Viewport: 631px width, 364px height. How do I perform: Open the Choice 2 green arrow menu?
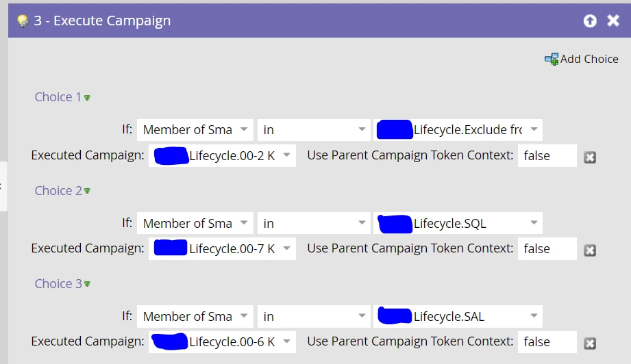coord(88,191)
